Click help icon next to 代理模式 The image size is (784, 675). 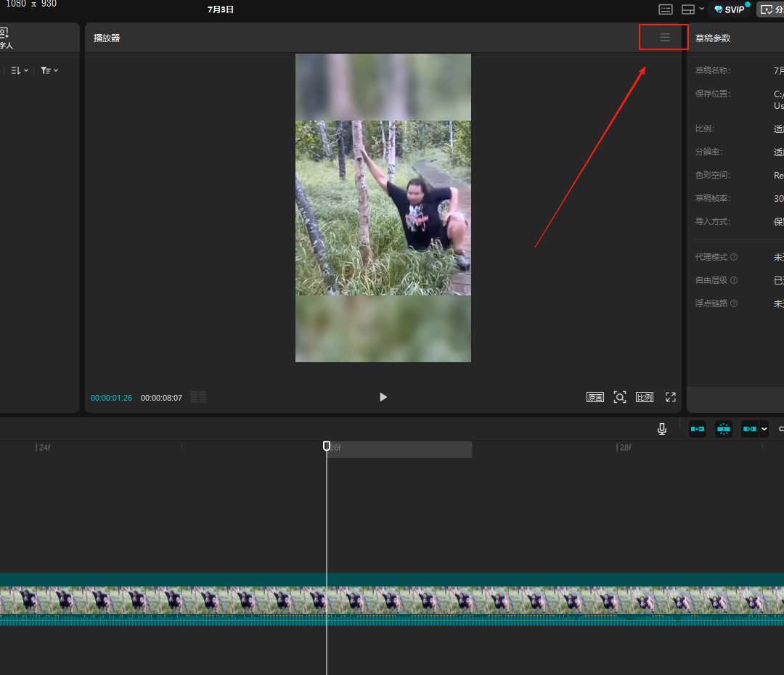coord(733,257)
